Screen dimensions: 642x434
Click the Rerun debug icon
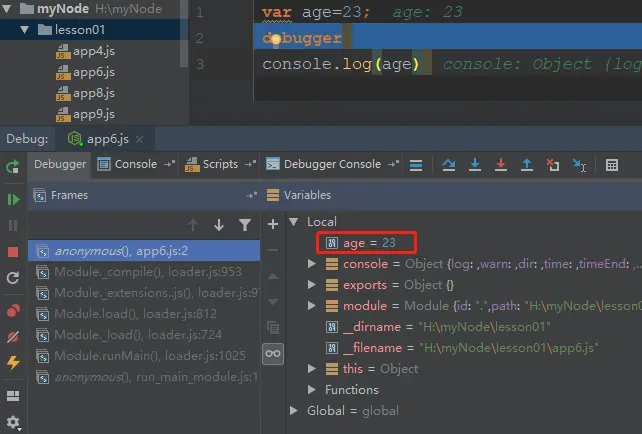[12, 166]
